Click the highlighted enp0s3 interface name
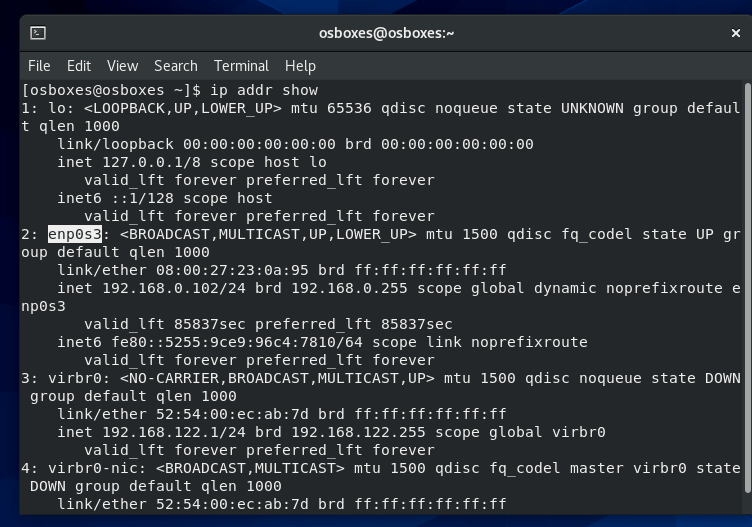This screenshot has height=527, width=752. 75,234
